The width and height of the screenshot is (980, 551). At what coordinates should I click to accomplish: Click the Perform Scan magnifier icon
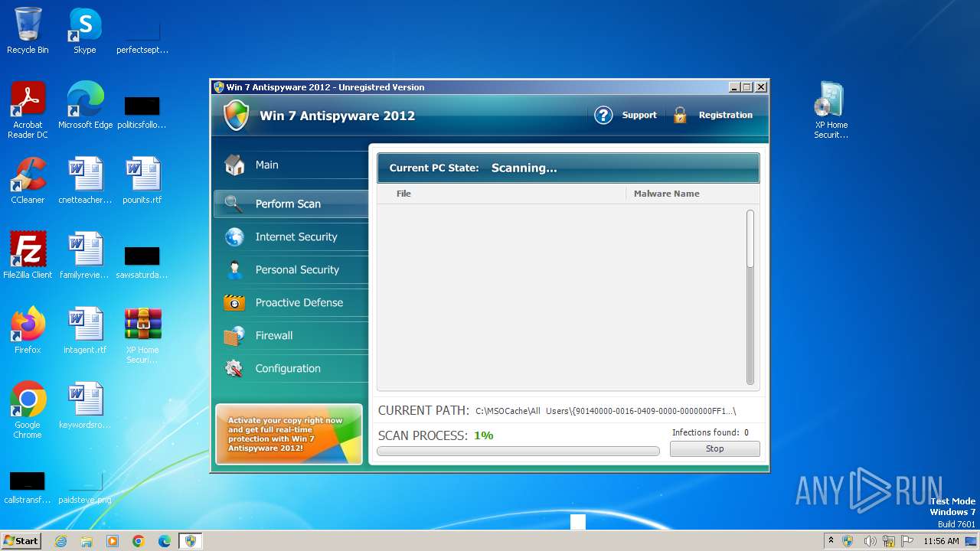(234, 204)
